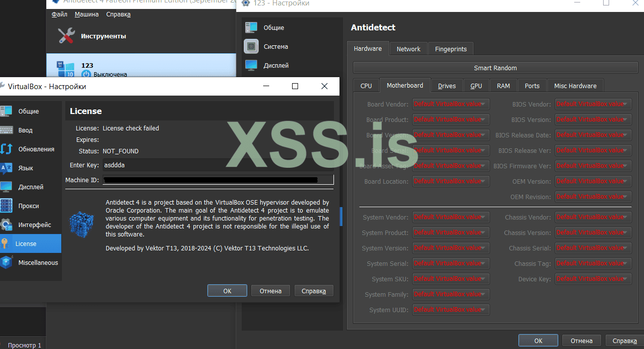
Task: Open the Обновления update arrows icon
Action: [x=6, y=149]
